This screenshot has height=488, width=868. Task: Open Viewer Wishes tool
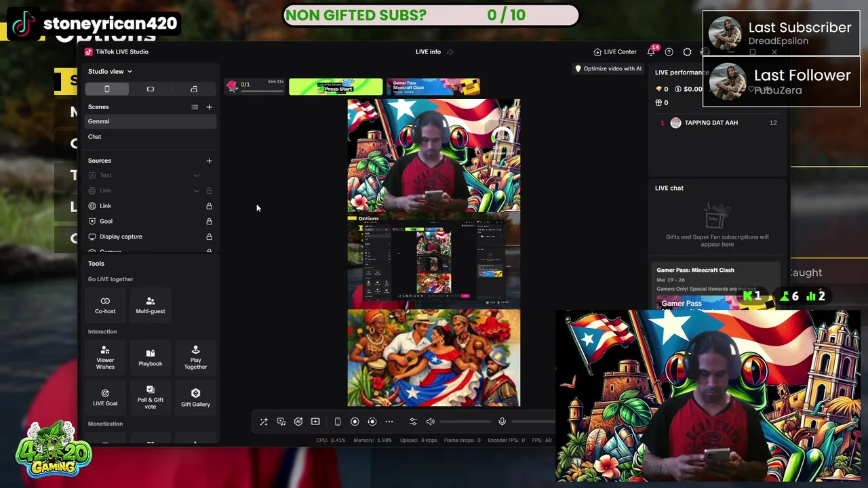point(105,357)
